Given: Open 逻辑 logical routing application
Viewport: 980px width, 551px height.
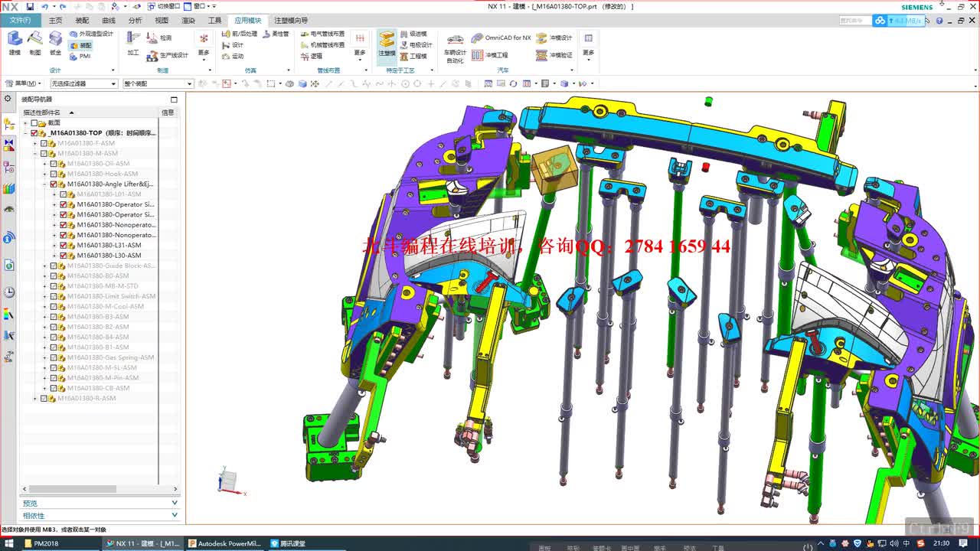Looking at the screenshot, I should 312,56.
